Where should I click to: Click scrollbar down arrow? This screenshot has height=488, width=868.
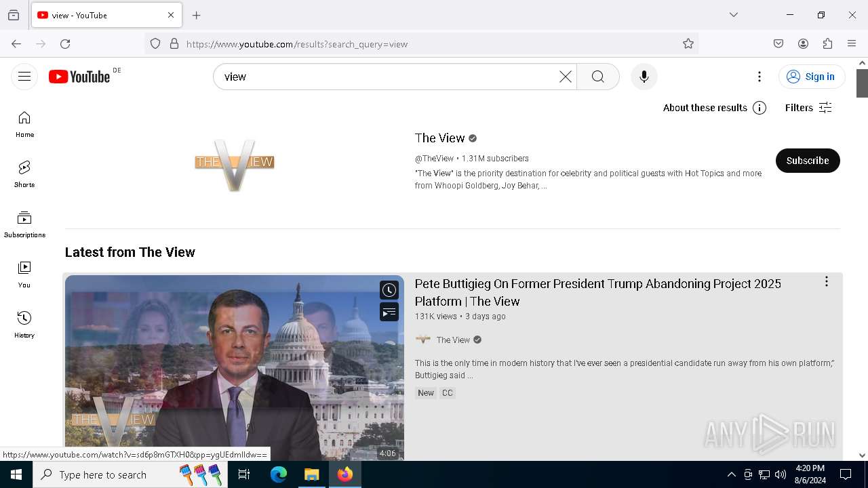pyautogui.click(x=862, y=455)
